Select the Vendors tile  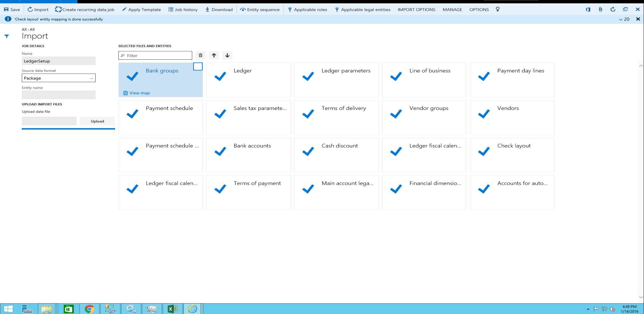(x=512, y=117)
